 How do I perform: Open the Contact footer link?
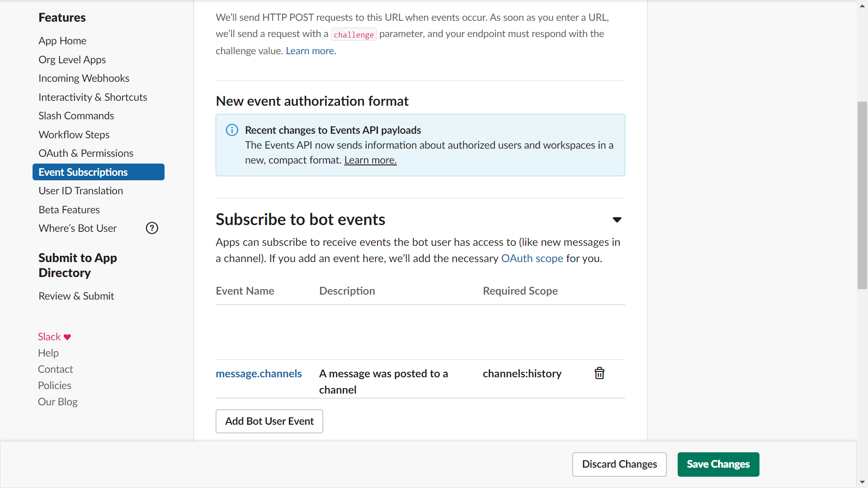coord(55,369)
